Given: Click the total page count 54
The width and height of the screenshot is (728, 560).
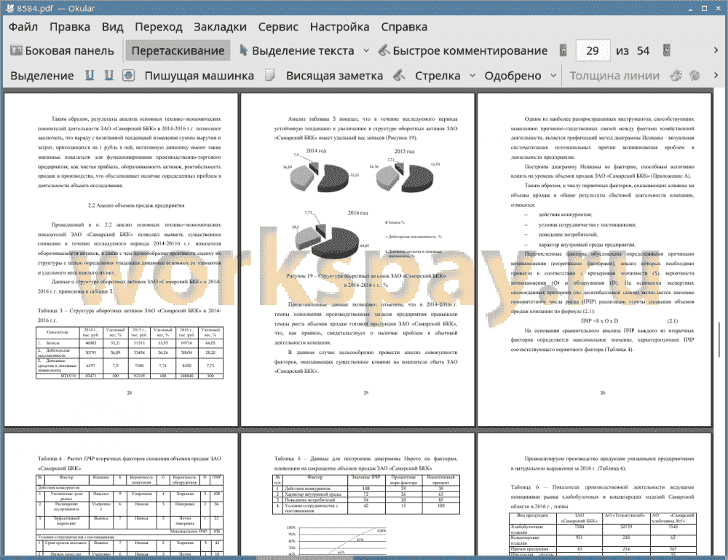Looking at the screenshot, I should tap(643, 51).
